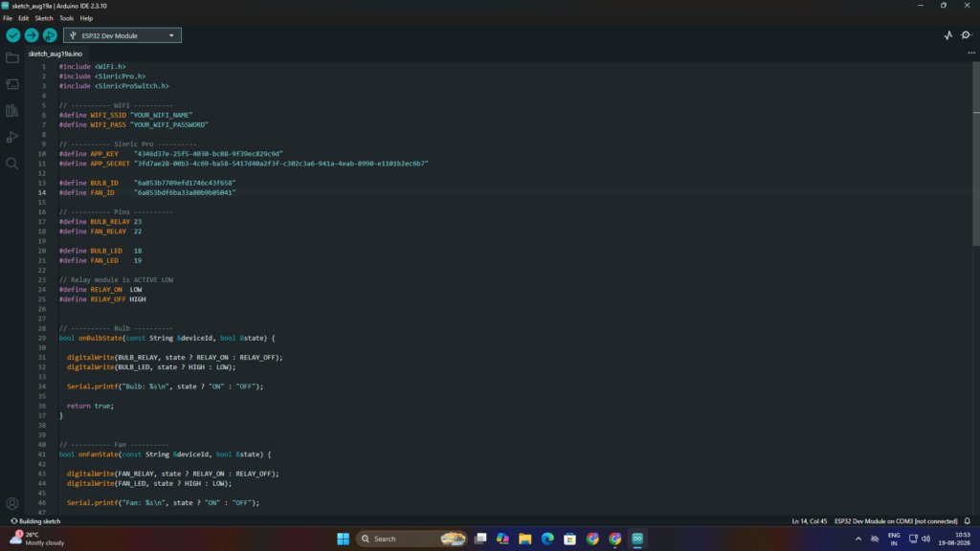Screen dimensions: 980x551
Task: Click the onBulbState function name
Action: pyautogui.click(x=100, y=338)
